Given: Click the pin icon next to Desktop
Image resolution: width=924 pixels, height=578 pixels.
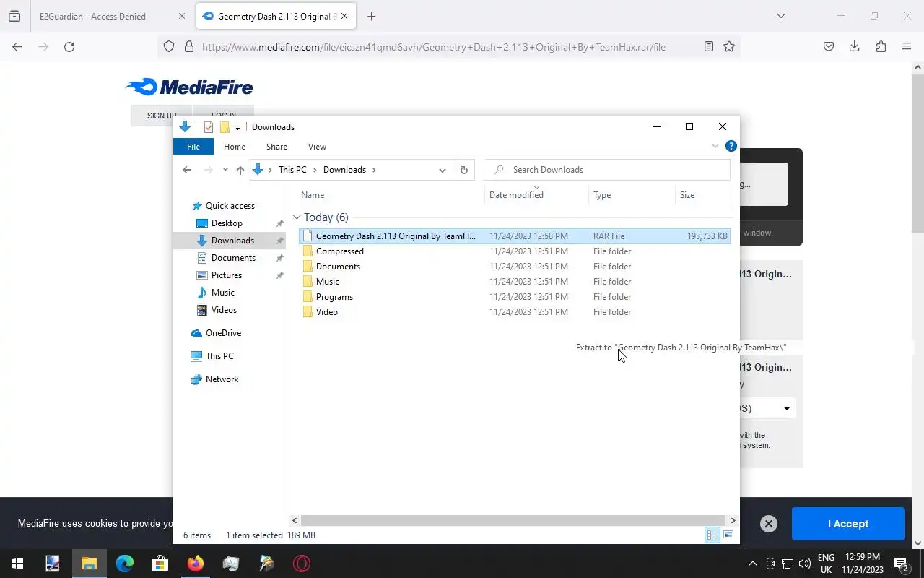Looking at the screenshot, I should click(x=279, y=223).
